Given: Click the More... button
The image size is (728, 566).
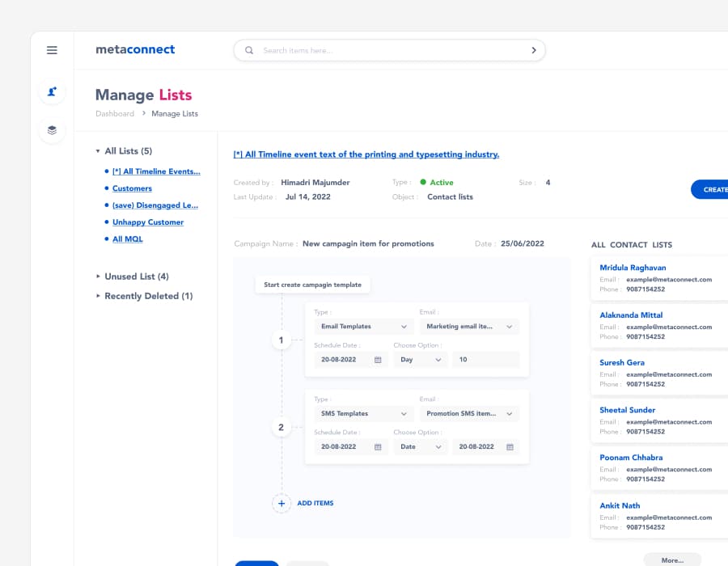Looking at the screenshot, I should [672, 560].
